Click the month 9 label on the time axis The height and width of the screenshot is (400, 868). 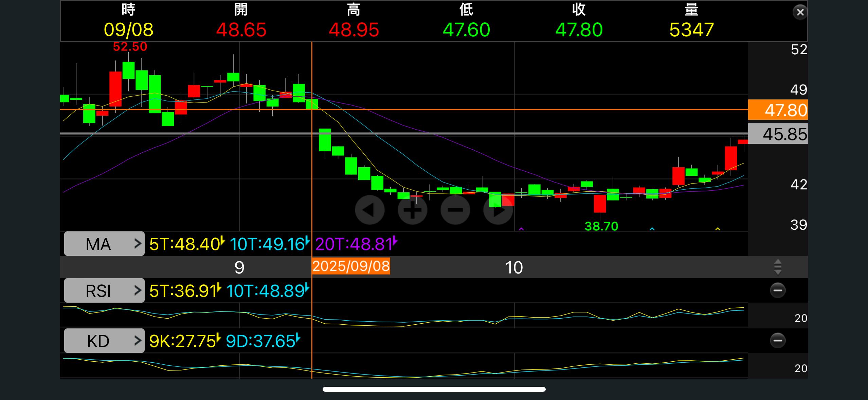239,268
